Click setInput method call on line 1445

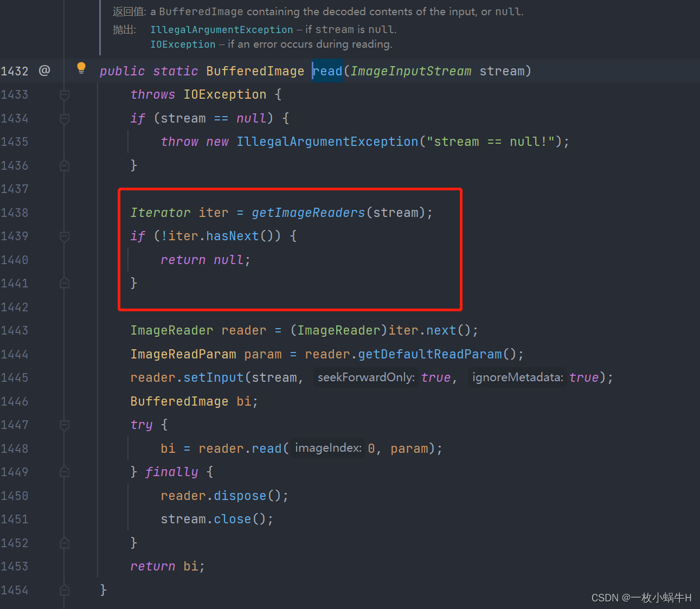tap(214, 377)
